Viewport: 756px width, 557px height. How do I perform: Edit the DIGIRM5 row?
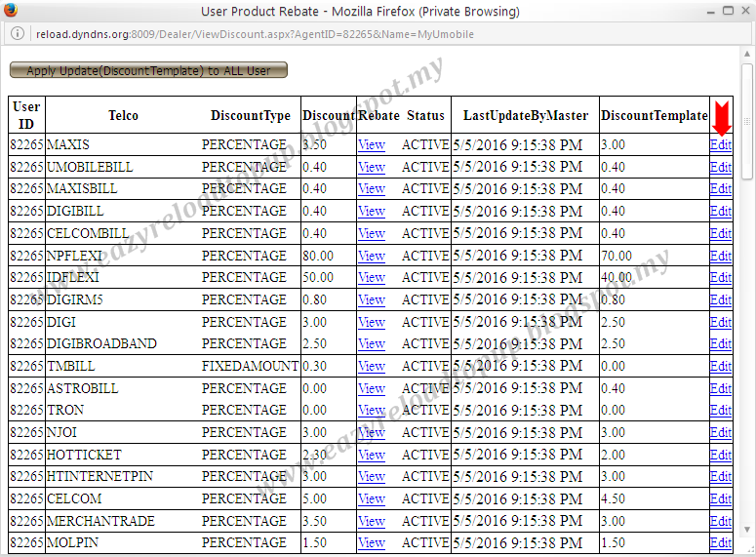pos(720,299)
